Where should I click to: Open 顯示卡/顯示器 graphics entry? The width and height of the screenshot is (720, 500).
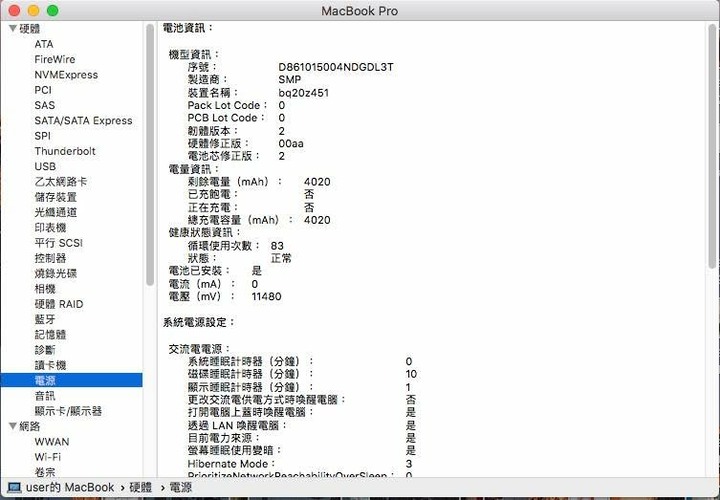(x=68, y=411)
